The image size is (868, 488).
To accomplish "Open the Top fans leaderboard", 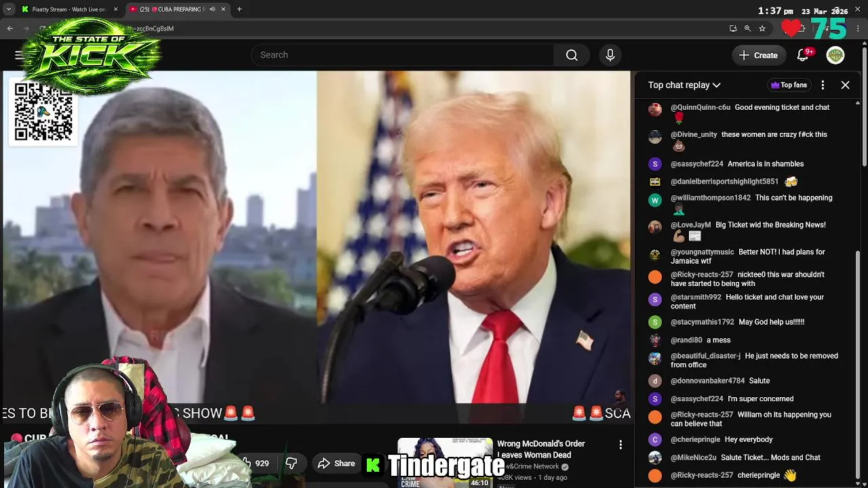I will (789, 85).
